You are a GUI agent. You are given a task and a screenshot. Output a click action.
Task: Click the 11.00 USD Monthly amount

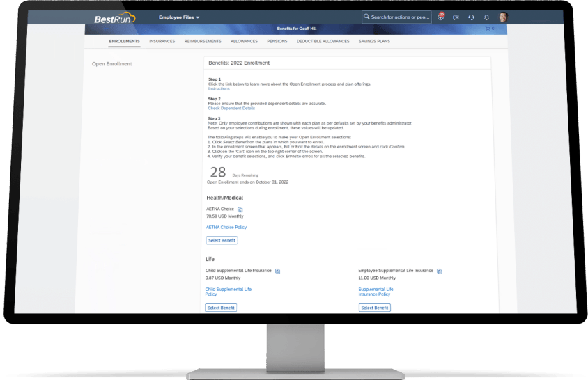pyautogui.click(x=377, y=278)
